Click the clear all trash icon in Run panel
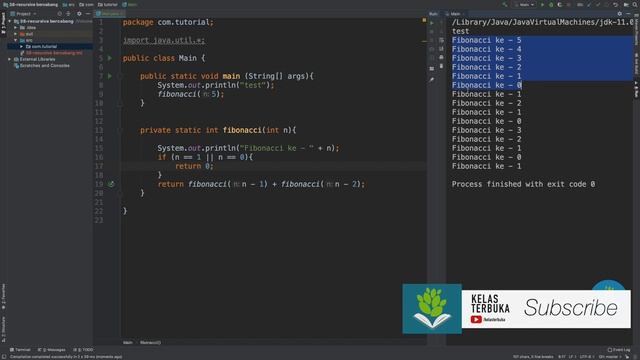 click(441, 66)
